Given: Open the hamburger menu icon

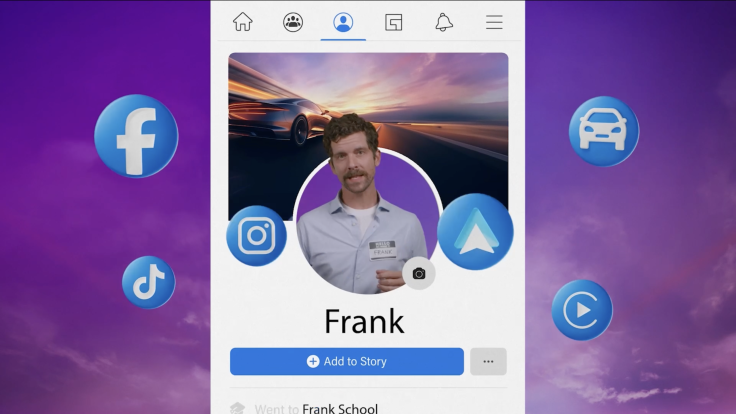Looking at the screenshot, I should point(494,22).
